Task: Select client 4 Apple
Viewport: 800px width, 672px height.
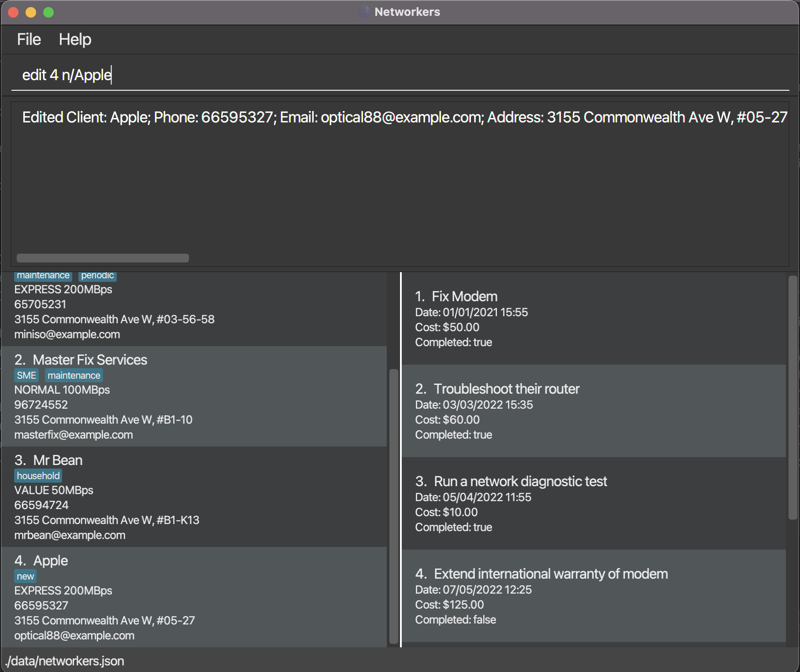Action: pos(194,597)
